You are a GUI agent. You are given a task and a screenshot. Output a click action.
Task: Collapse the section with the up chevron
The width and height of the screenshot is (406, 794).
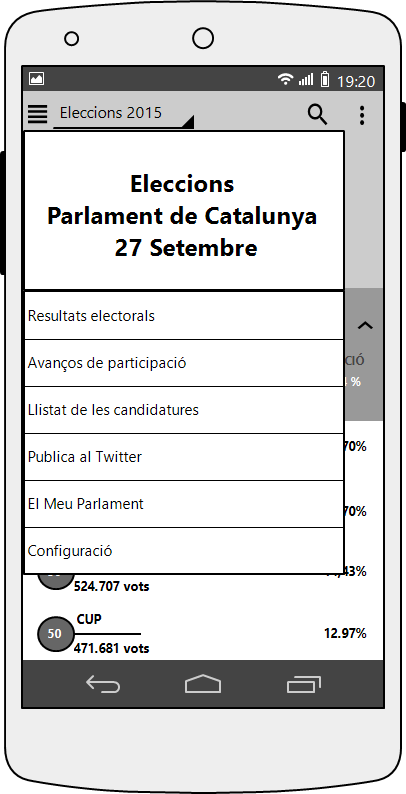click(x=365, y=326)
